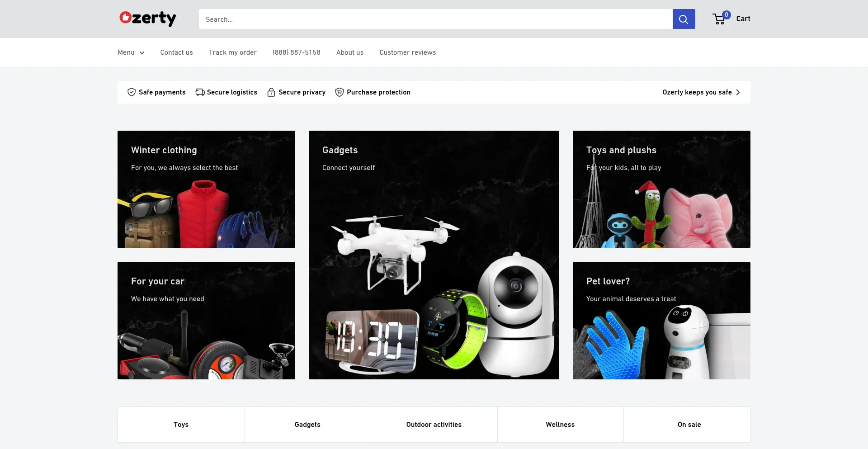Click the blue search magnifier button

pyautogui.click(x=684, y=19)
